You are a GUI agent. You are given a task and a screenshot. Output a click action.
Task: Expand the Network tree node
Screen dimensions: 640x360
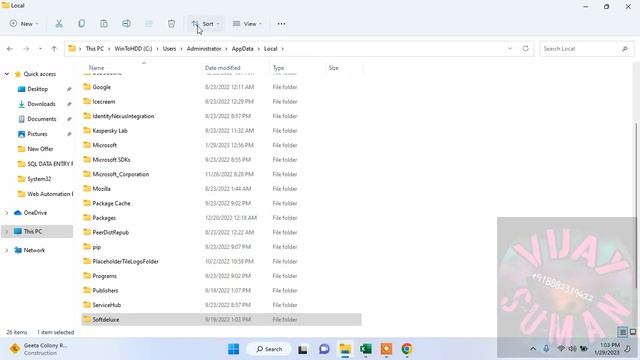point(7,250)
